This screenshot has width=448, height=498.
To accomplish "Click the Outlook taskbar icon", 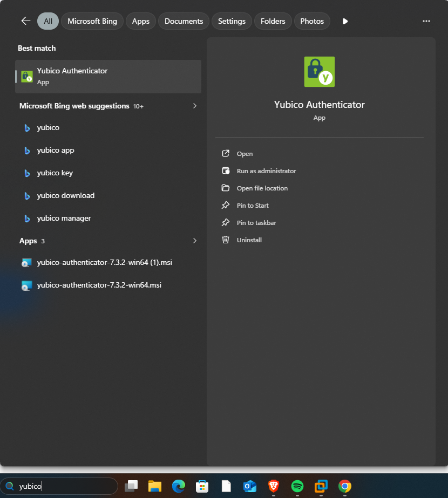I will point(250,486).
